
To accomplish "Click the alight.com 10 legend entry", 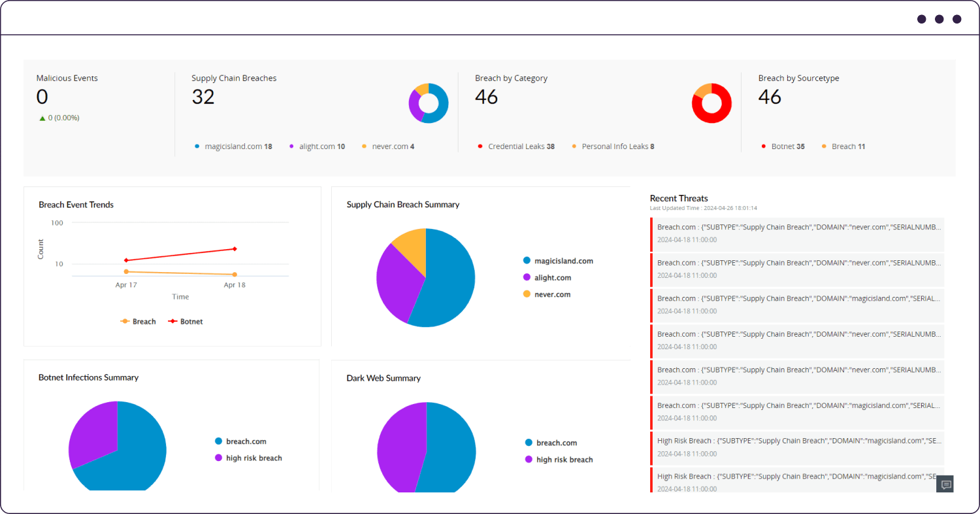I will coord(317,146).
